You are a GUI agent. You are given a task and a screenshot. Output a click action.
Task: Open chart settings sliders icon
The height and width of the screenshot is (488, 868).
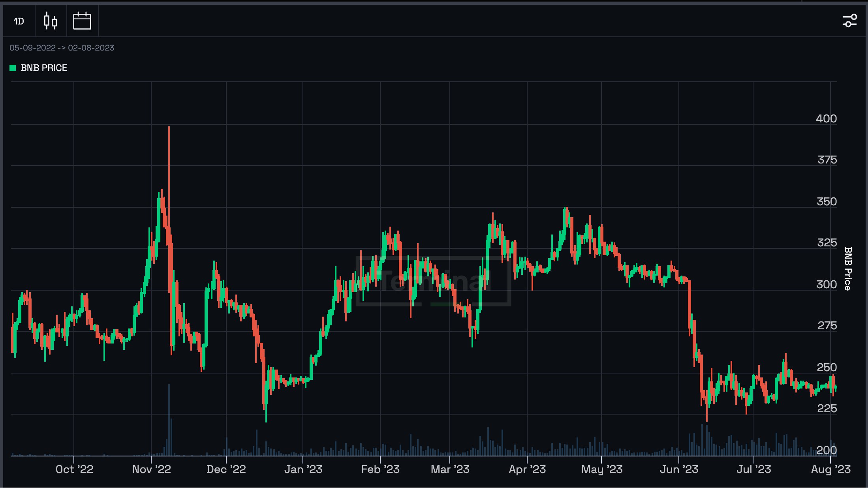(849, 21)
